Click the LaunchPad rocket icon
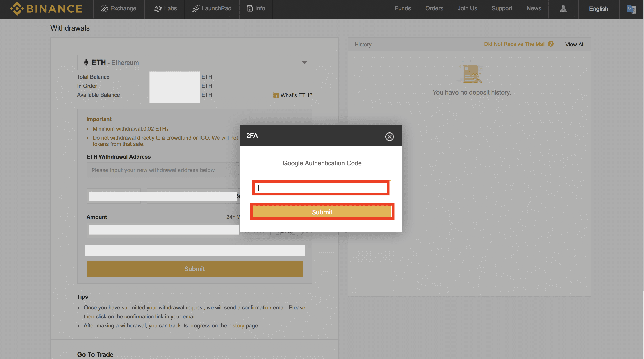Viewport: 644px width, 359px height. pyautogui.click(x=196, y=9)
